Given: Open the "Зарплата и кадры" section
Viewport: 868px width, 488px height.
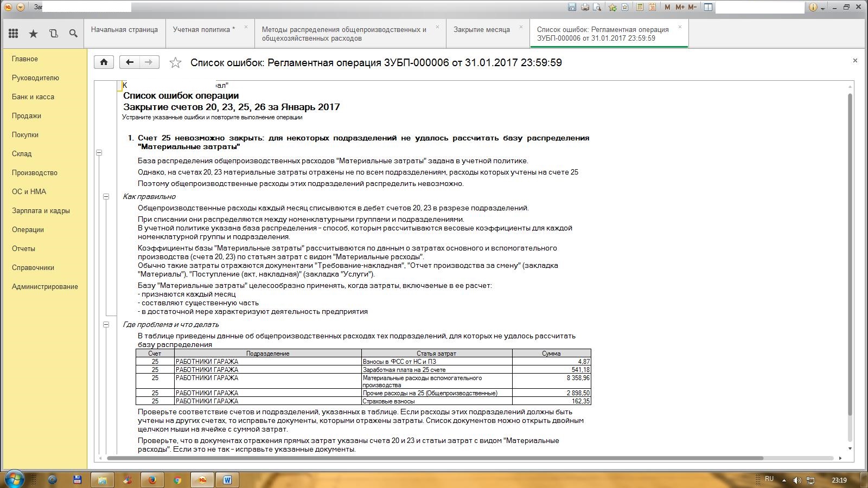Looking at the screenshot, I should click(x=41, y=211).
